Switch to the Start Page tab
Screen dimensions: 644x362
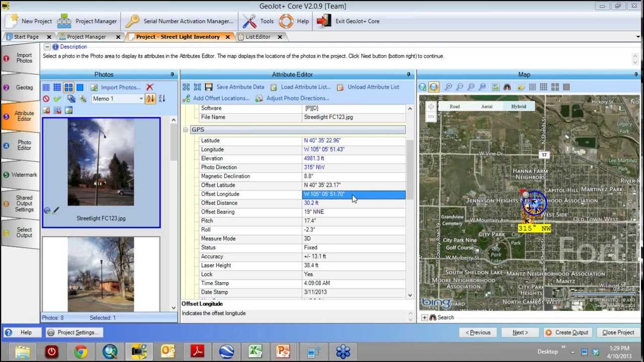(x=26, y=37)
